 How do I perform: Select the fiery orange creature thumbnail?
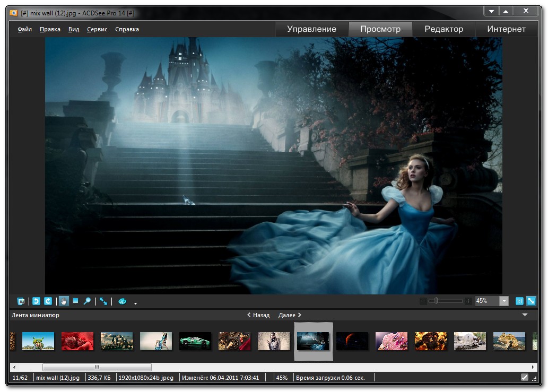click(431, 341)
